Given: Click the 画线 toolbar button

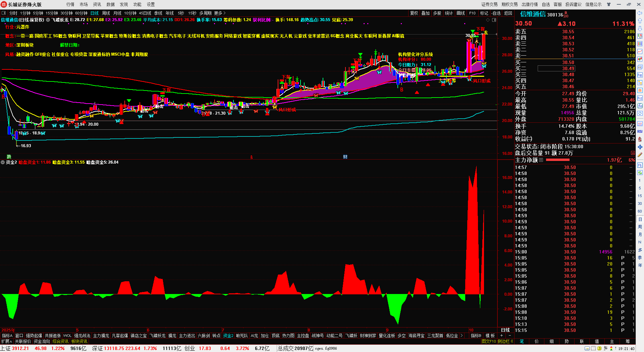Looking at the screenshot, I should [x=461, y=13].
